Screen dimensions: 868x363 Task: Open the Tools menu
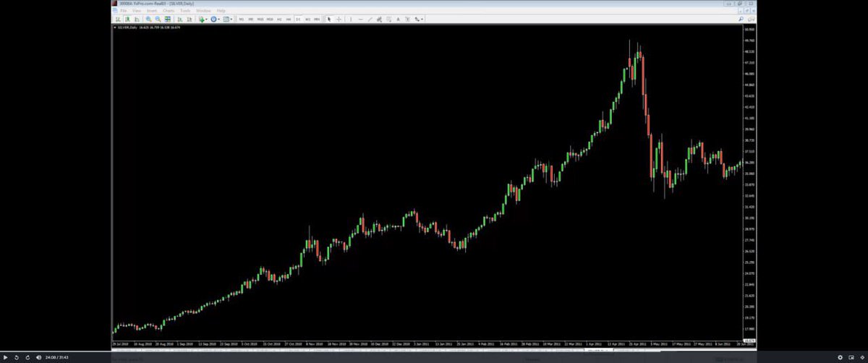[185, 11]
